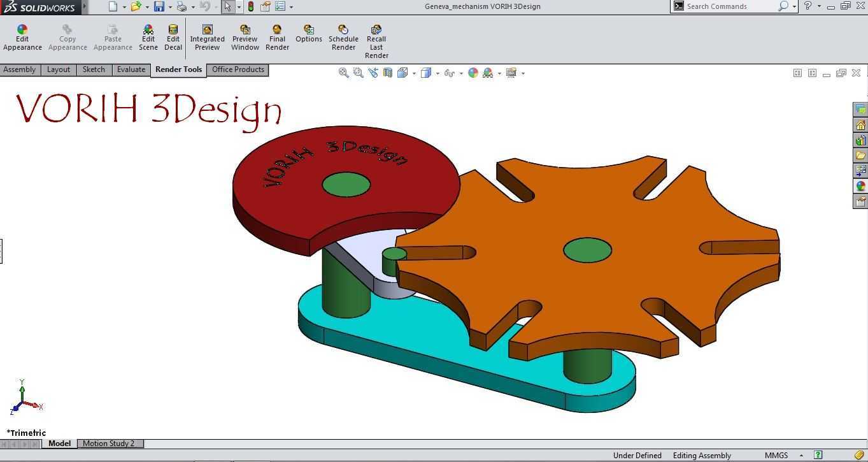The height and width of the screenshot is (462, 868).
Task: Click the Rebuild traffic light icon
Action: (x=251, y=6)
